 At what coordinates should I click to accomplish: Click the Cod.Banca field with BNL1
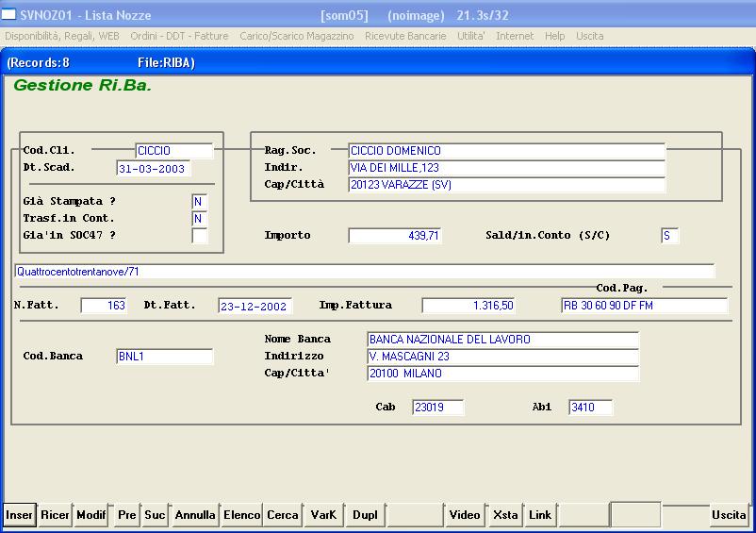(x=164, y=357)
